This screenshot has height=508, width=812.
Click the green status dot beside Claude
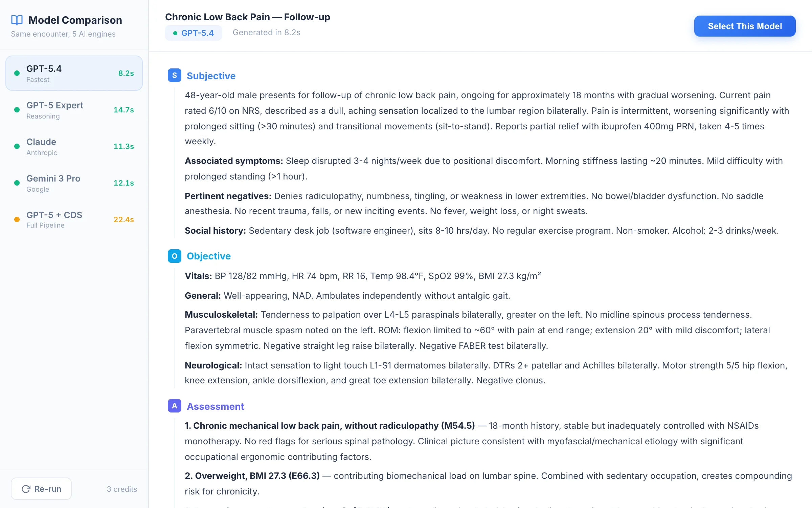click(17, 146)
